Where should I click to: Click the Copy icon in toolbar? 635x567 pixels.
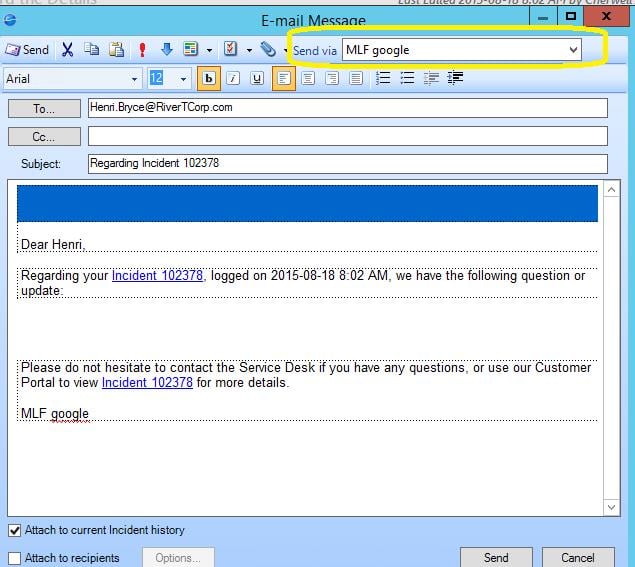92,50
